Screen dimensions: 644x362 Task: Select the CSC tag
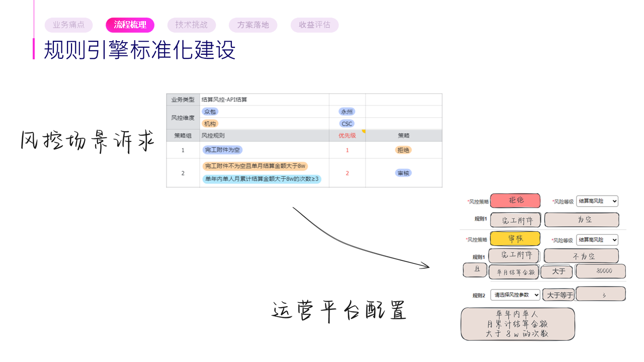[x=347, y=124]
